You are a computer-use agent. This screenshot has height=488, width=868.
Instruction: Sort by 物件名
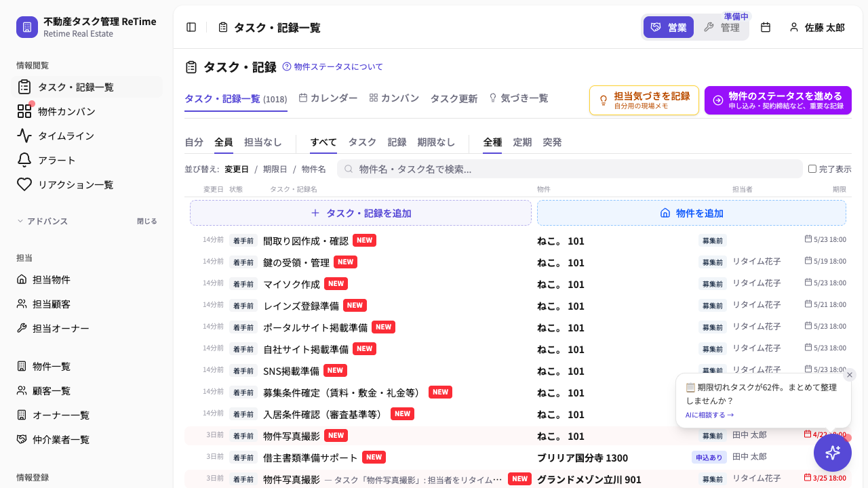314,169
